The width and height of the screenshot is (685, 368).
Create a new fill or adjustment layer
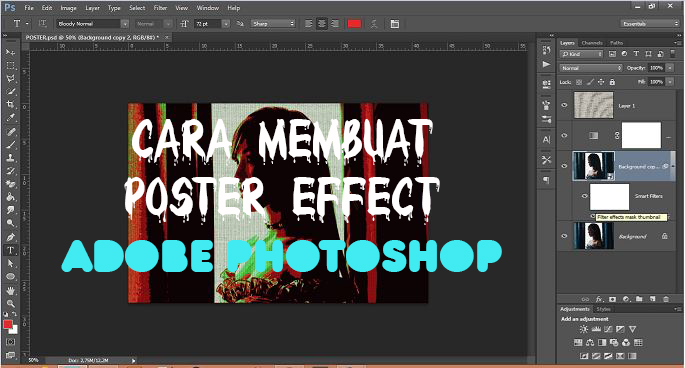(626, 299)
